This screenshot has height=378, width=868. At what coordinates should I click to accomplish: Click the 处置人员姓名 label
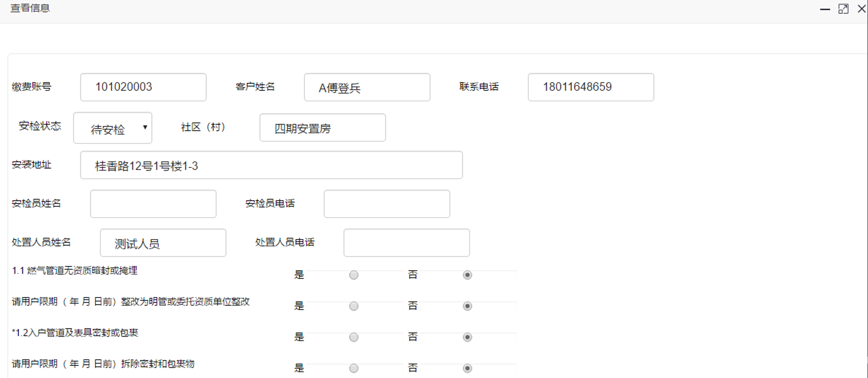coord(41,243)
